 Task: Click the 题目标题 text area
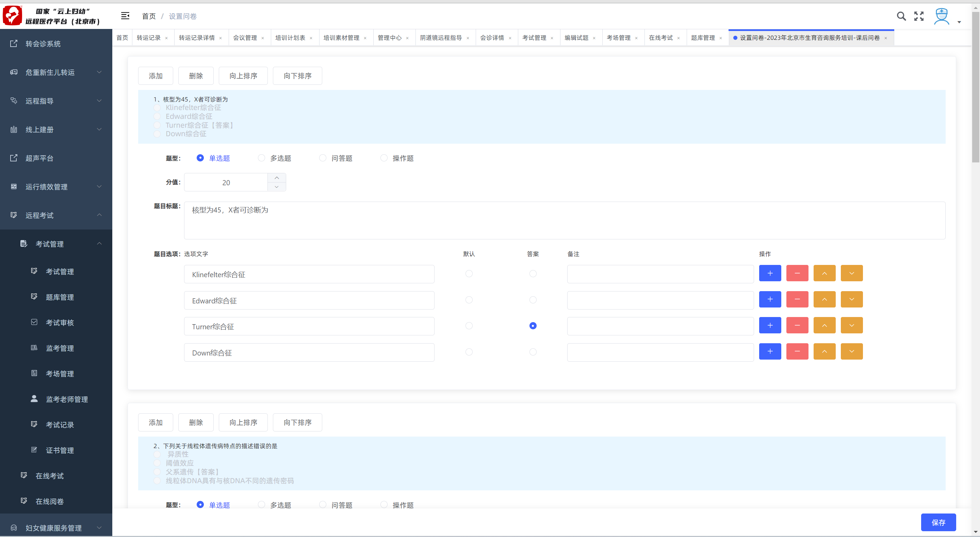(x=565, y=220)
